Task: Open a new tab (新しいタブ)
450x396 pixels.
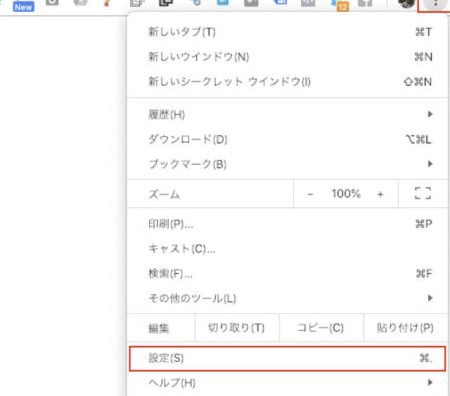Action: 287,32
